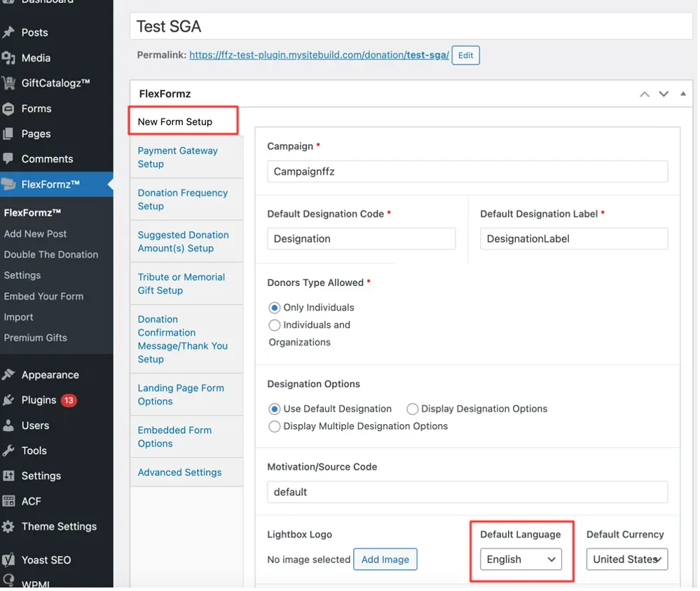Choose Display Designation Options radio button
The image size is (700, 591).
click(413, 409)
